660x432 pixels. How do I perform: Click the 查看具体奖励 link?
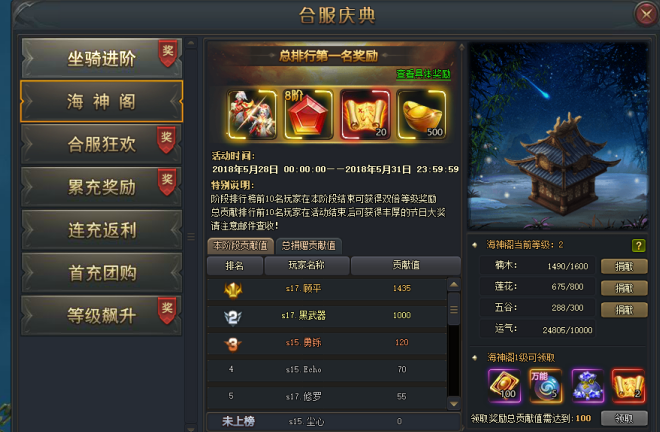[x=423, y=74]
